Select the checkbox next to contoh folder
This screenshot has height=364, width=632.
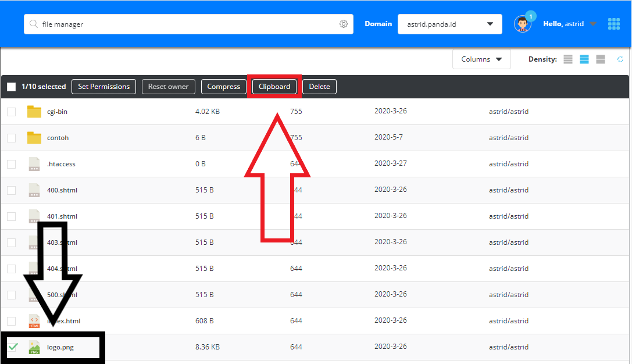pos(10,137)
